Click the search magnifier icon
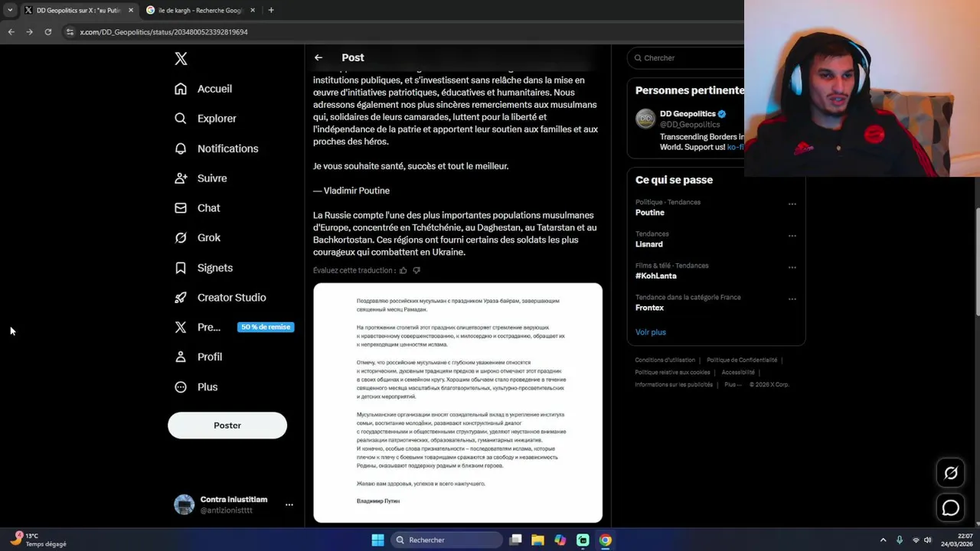The width and height of the screenshot is (980, 551). 637,58
